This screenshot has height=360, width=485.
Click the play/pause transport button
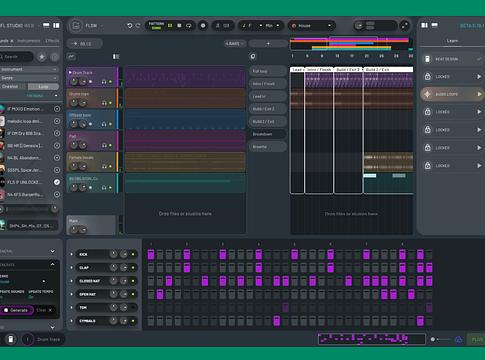170,26
